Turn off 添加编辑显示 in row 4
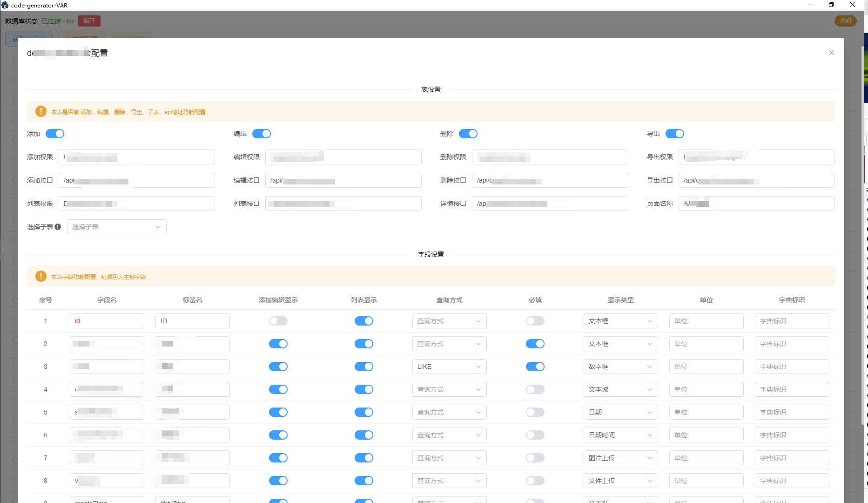The image size is (868, 503). point(278,389)
